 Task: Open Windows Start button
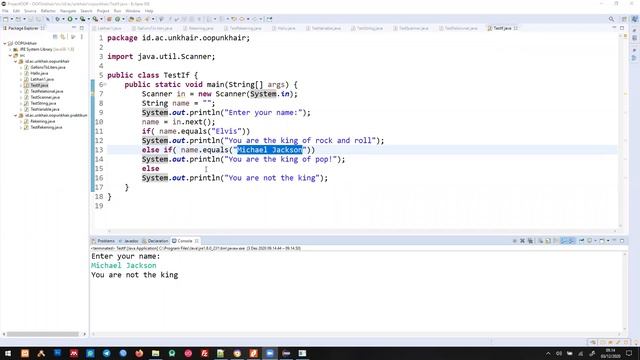(x=8, y=353)
